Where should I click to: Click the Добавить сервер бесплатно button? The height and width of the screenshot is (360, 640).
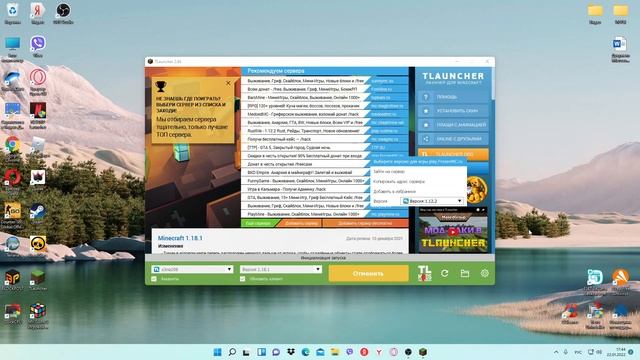pyautogui.click(x=364, y=223)
